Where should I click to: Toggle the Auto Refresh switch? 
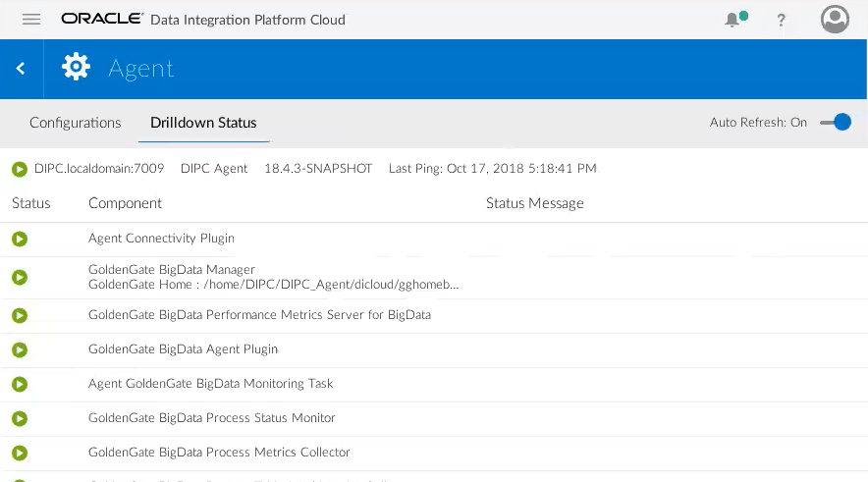836,123
